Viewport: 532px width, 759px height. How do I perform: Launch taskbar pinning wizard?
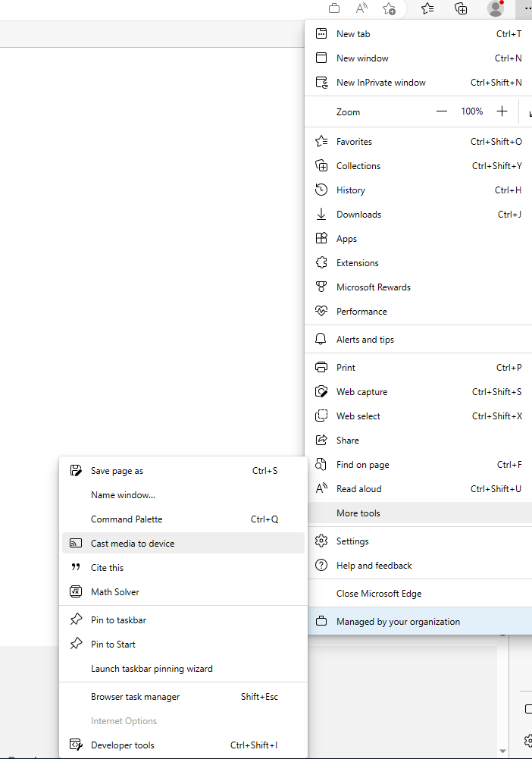(x=183, y=668)
